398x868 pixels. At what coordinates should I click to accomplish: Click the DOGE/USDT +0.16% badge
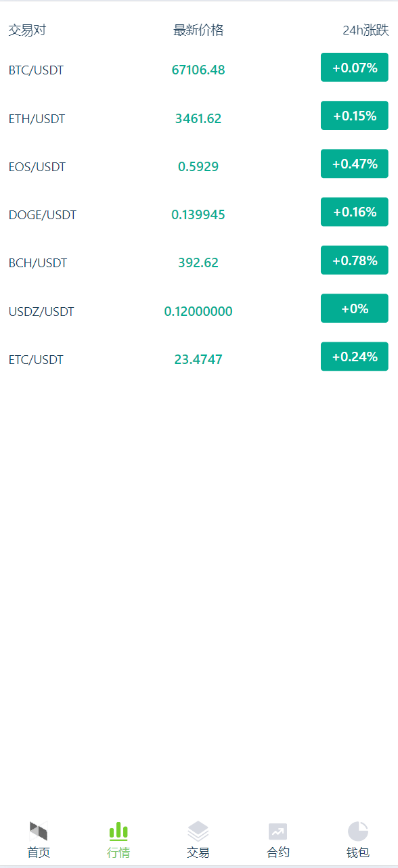point(355,212)
